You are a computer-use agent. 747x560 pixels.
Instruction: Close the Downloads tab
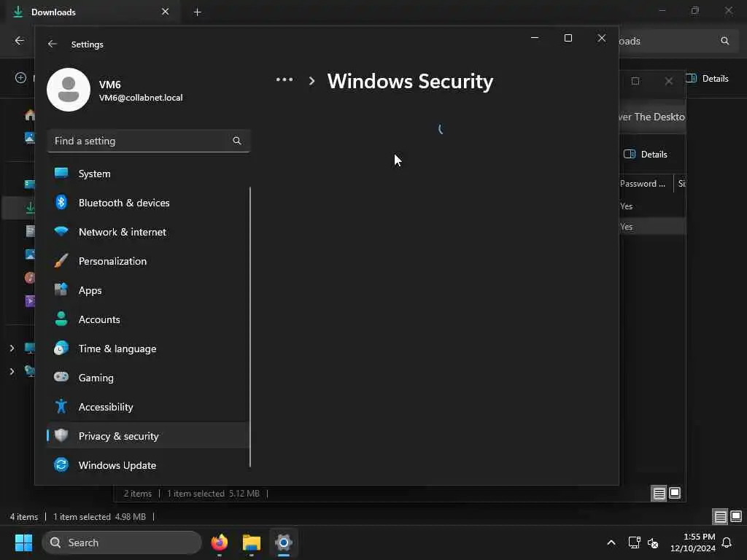click(166, 12)
